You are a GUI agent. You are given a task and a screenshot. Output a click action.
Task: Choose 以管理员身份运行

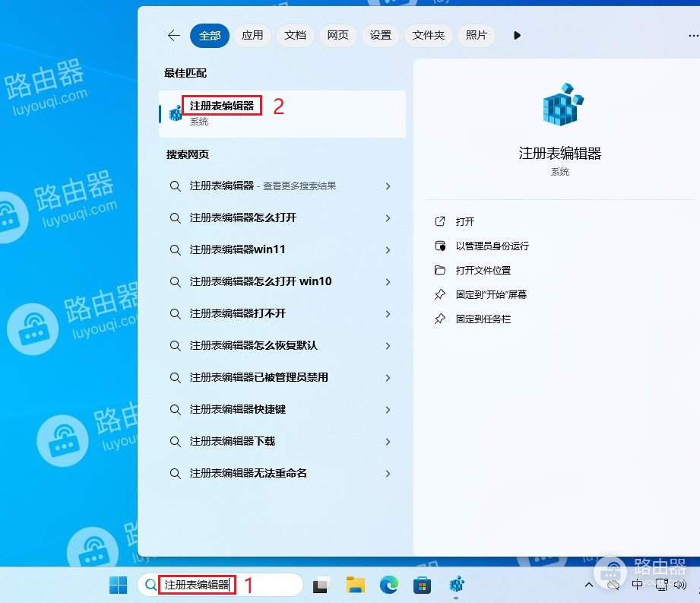tap(492, 246)
